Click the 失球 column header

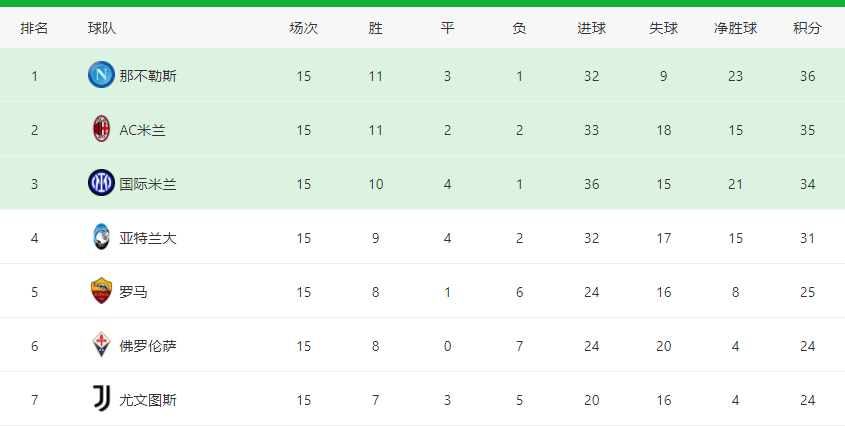663,28
